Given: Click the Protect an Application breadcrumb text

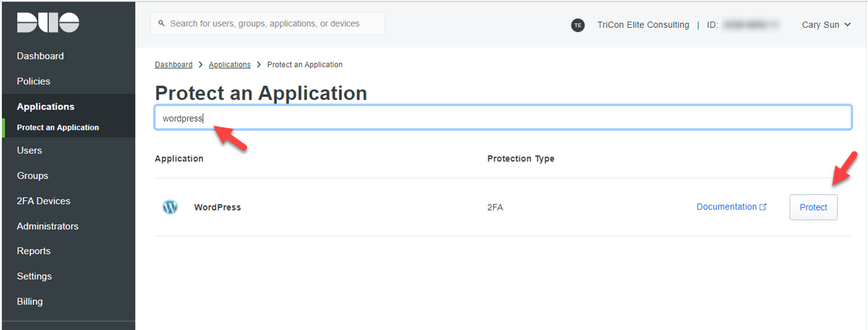Looking at the screenshot, I should [x=305, y=64].
